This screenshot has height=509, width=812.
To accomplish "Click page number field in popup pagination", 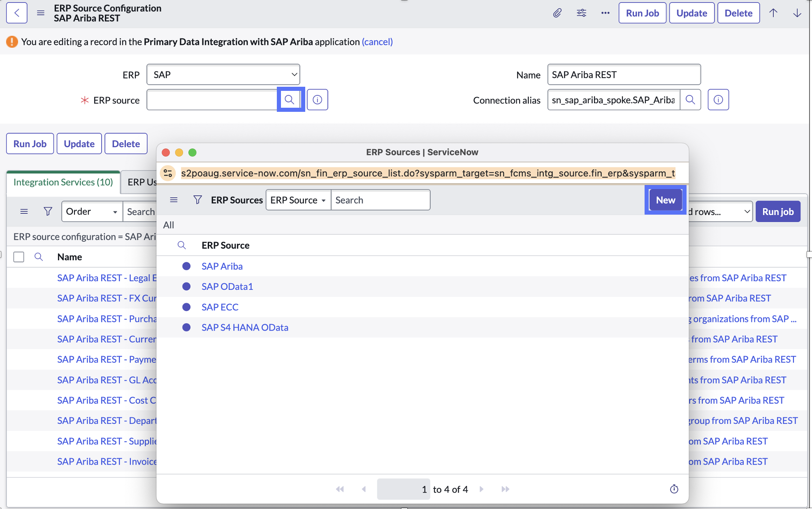I will [404, 489].
